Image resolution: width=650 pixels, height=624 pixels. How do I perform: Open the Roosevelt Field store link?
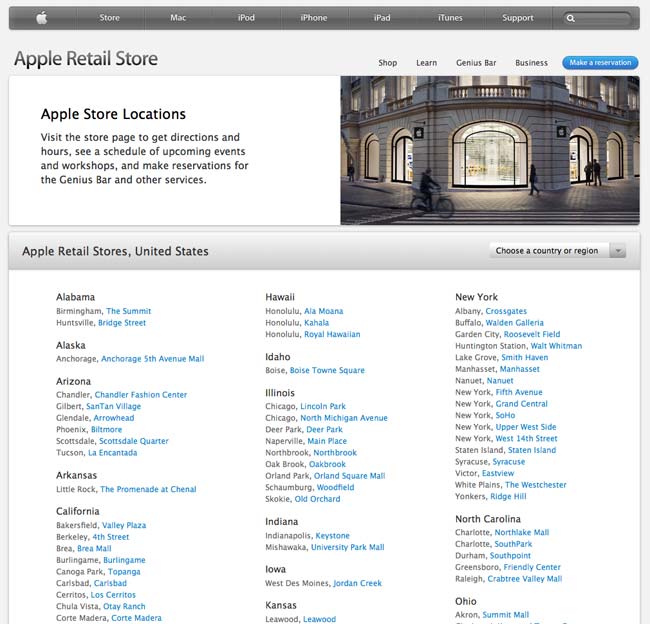532,334
